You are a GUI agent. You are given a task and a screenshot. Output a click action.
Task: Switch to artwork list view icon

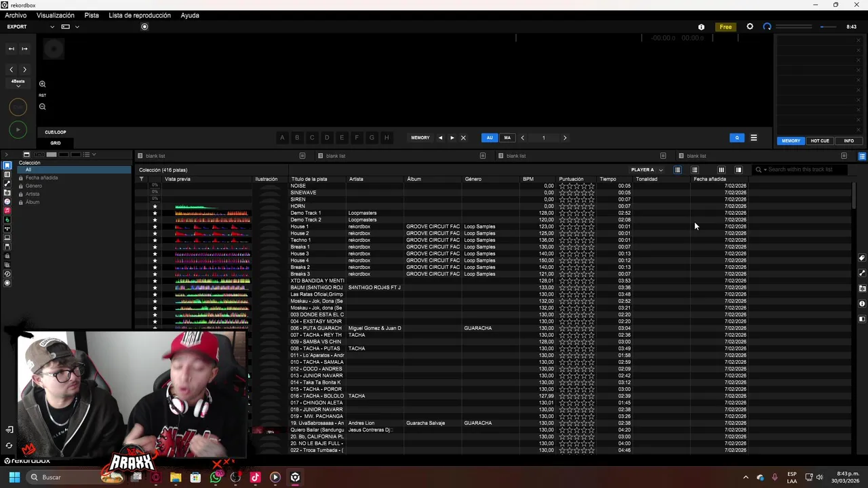(x=694, y=170)
